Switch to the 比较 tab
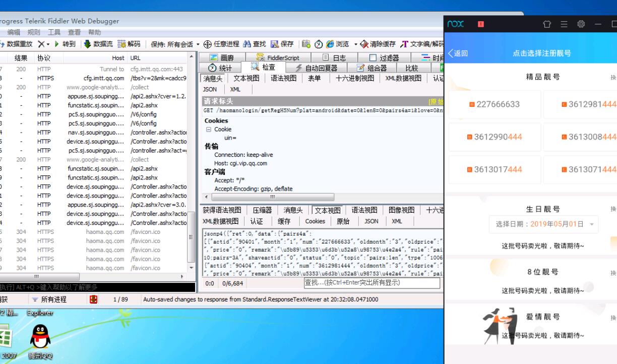Screen dimensions: 617x364 click(411, 68)
